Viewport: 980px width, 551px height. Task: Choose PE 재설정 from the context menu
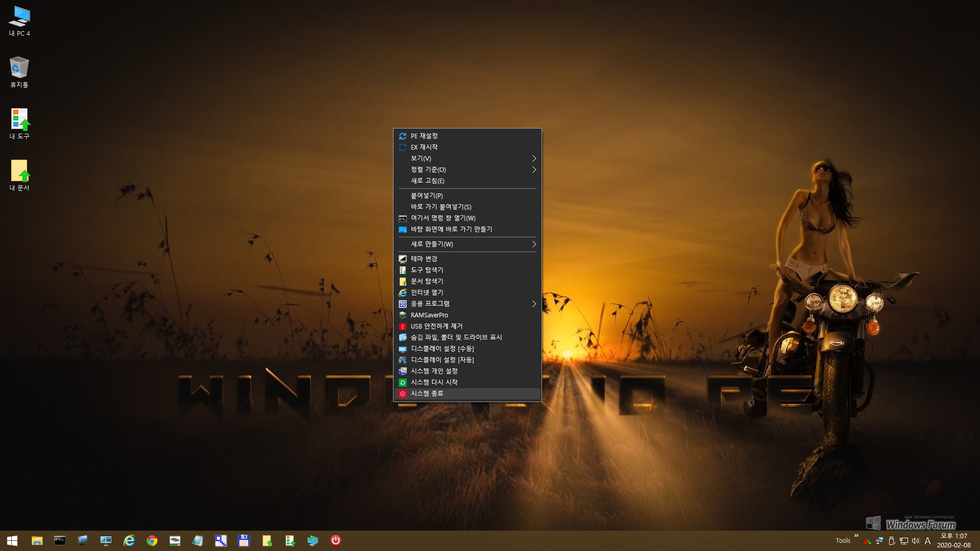pyautogui.click(x=467, y=136)
